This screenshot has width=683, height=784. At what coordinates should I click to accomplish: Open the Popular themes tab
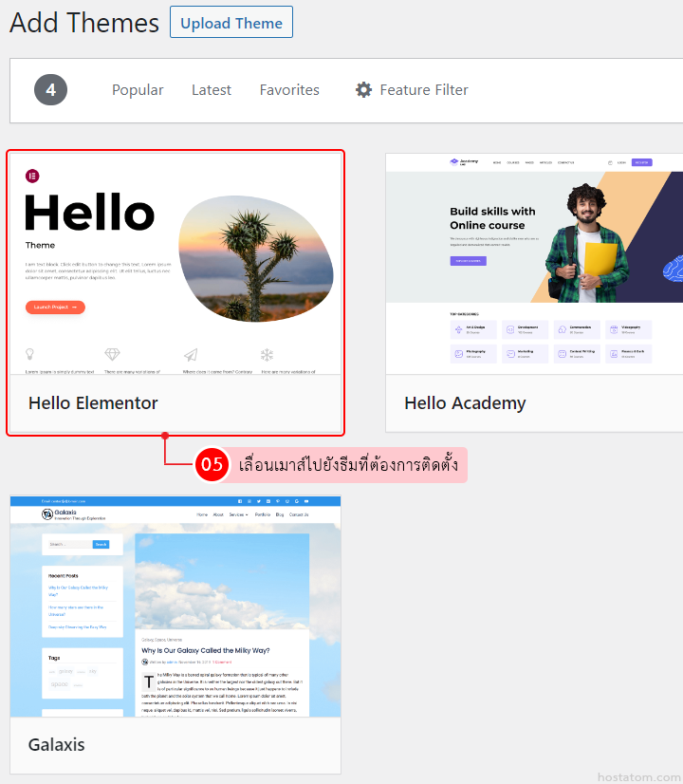click(x=138, y=90)
